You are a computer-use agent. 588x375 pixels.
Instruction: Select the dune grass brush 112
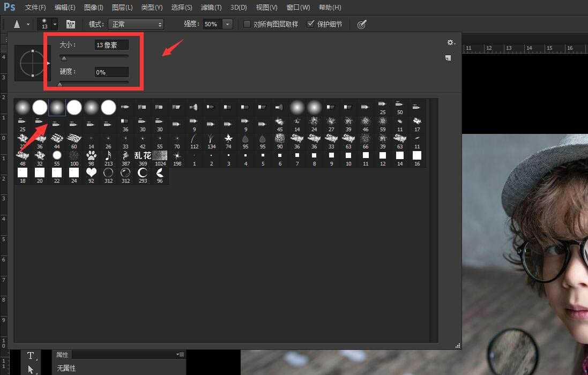coord(194,141)
